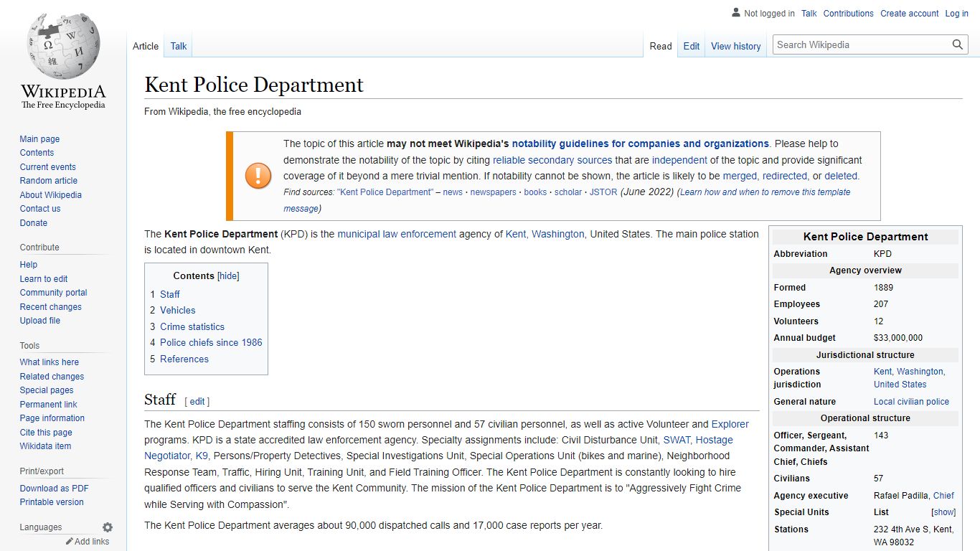Open the Printable version link
980x551 pixels.
(x=52, y=502)
